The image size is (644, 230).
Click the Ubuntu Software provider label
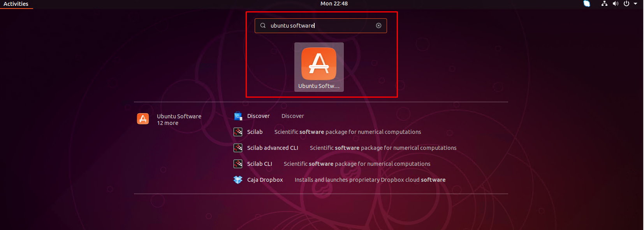point(179,116)
